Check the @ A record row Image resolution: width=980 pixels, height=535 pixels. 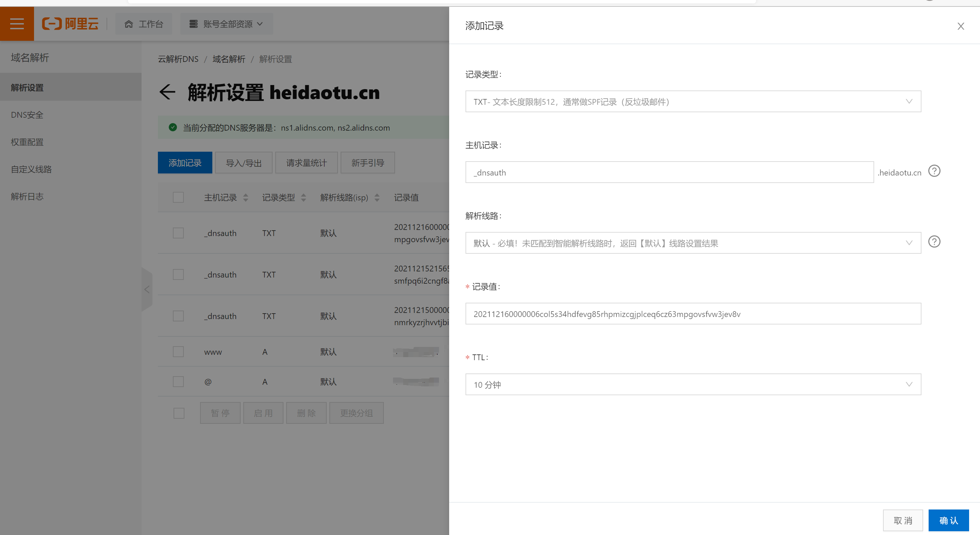178,382
